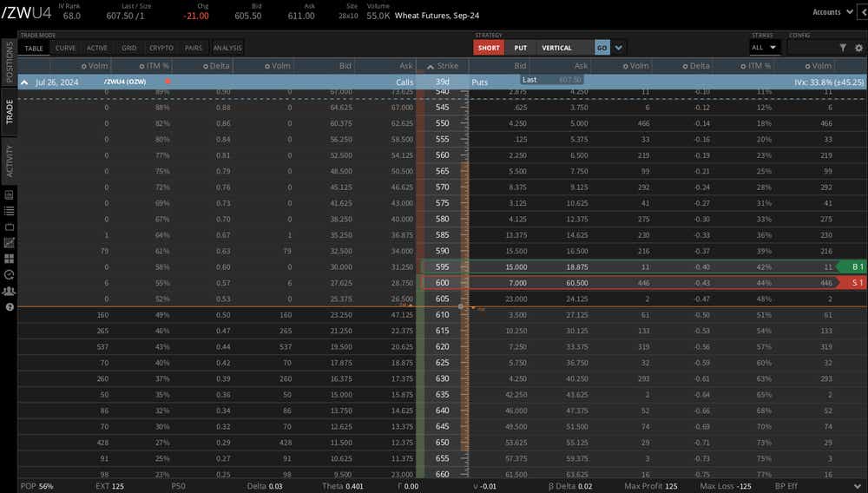Click the 610 strike cell
868x493 pixels.
[443, 315]
